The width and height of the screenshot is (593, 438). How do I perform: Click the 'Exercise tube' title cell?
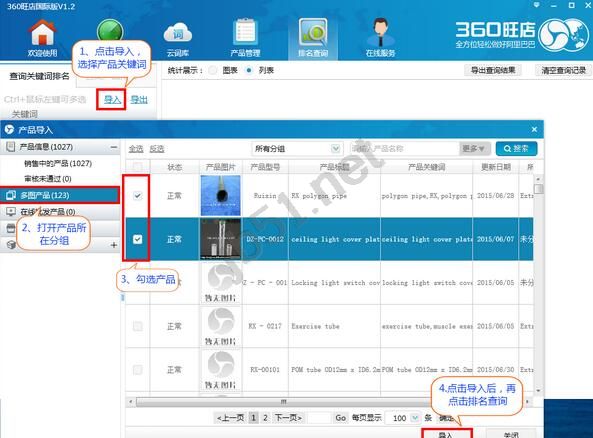point(334,326)
